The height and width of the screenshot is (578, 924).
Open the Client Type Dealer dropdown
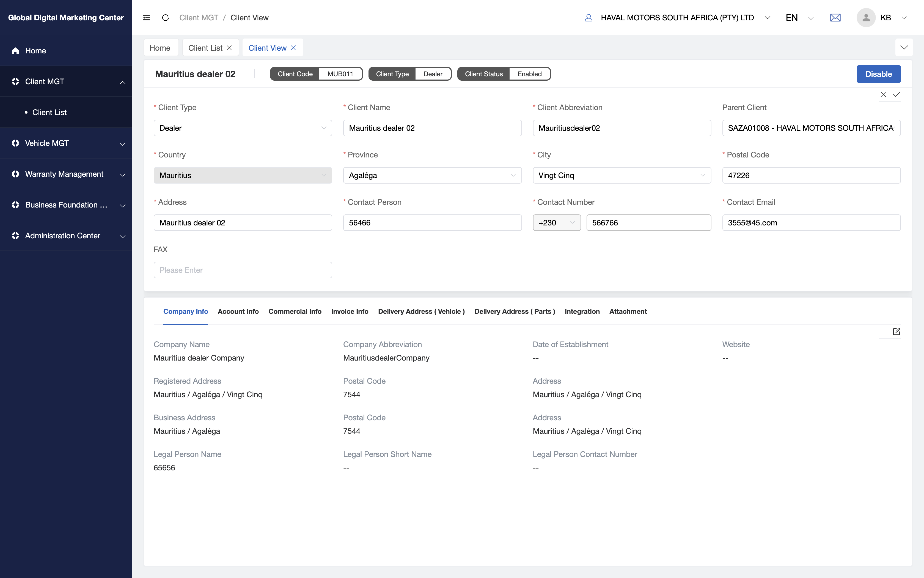click(x=243, y=128)
